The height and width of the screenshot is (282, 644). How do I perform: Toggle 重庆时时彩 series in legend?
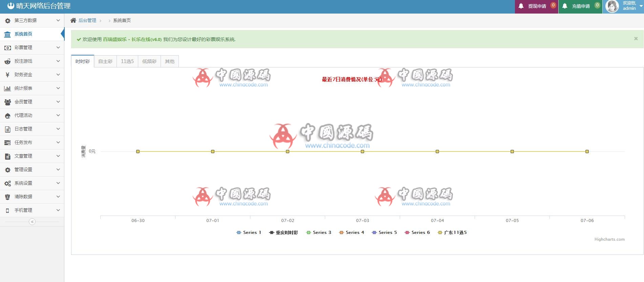(x=283, y=233)
